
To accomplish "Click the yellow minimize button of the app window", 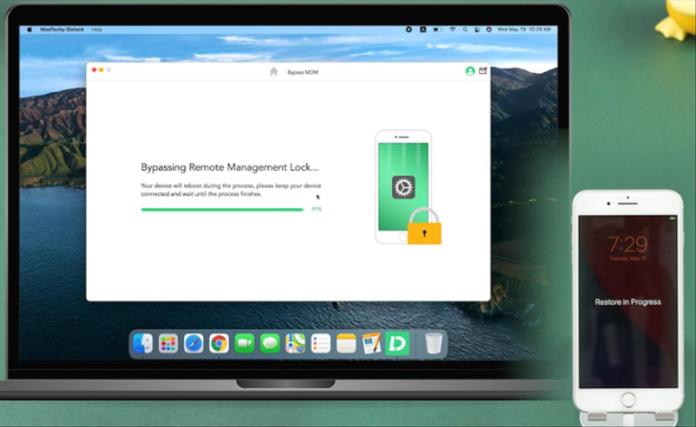I will 101,70.
